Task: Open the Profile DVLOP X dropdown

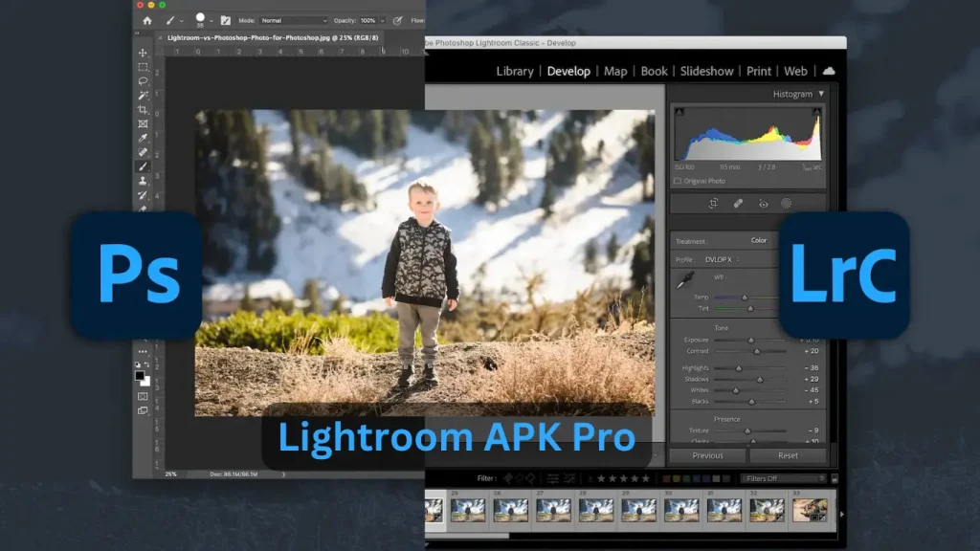Action: point(724,260)
